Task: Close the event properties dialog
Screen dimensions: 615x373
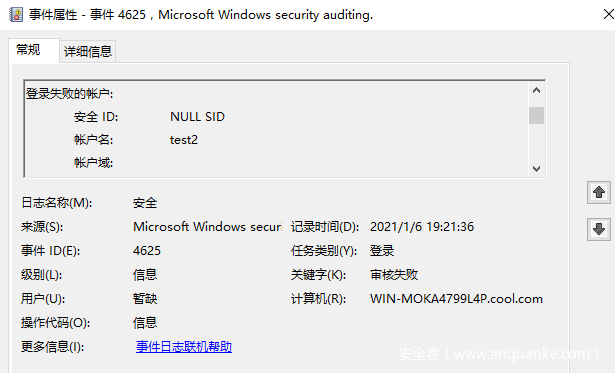Action: coord(608,15)
